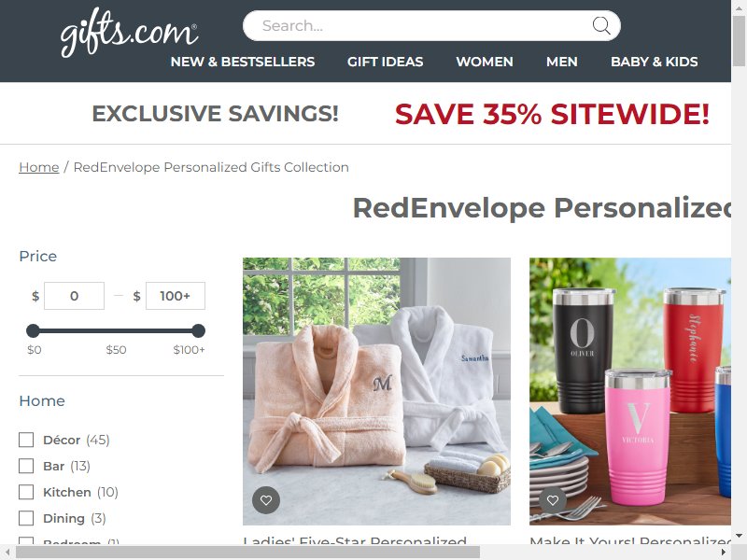Click the horizontal scrollbar right arrow
Image resolution: width=747 pixels, height=560 pixels.
(723, 553)
